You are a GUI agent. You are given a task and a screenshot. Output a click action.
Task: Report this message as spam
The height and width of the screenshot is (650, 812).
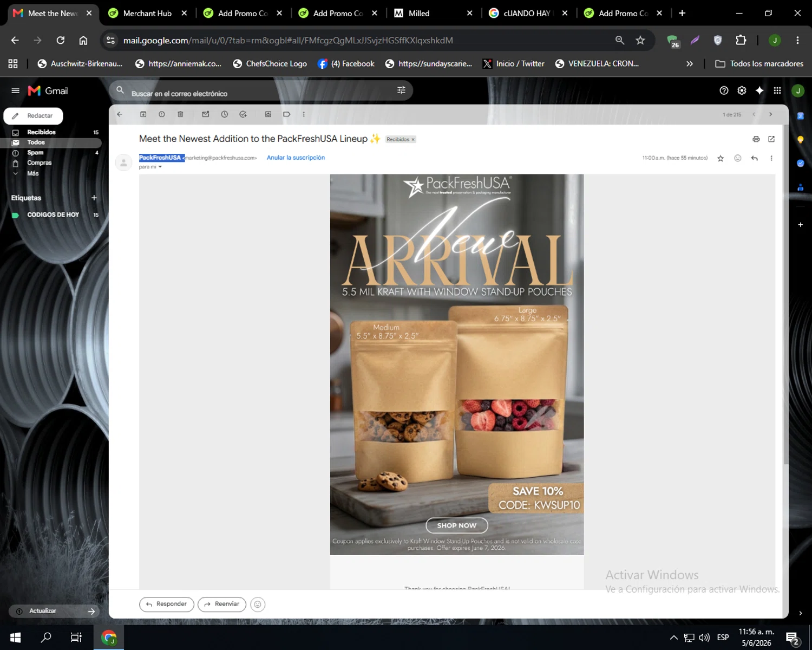point(162,114)
